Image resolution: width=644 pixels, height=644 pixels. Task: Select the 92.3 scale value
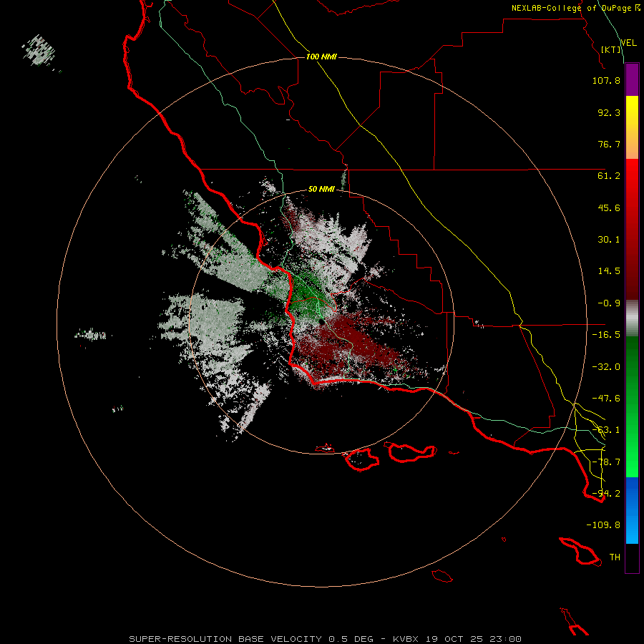[x=609, y=112]
